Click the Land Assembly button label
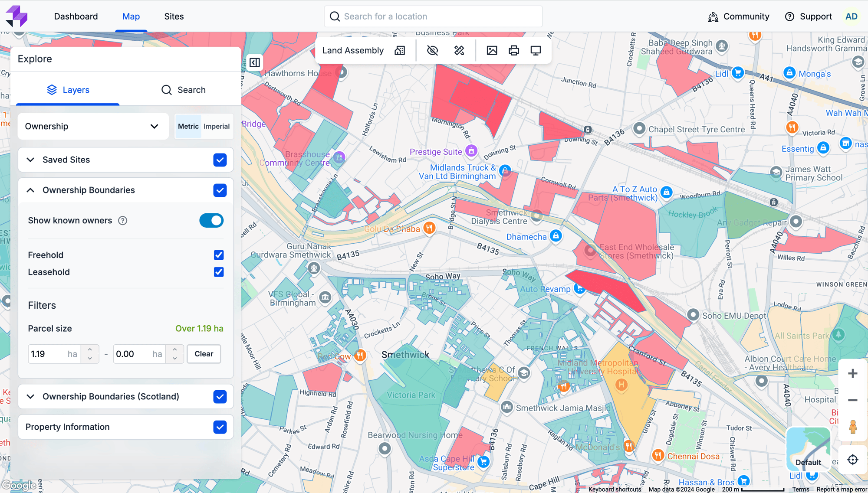This screenshot has height=493, width=868. [353, 51]
